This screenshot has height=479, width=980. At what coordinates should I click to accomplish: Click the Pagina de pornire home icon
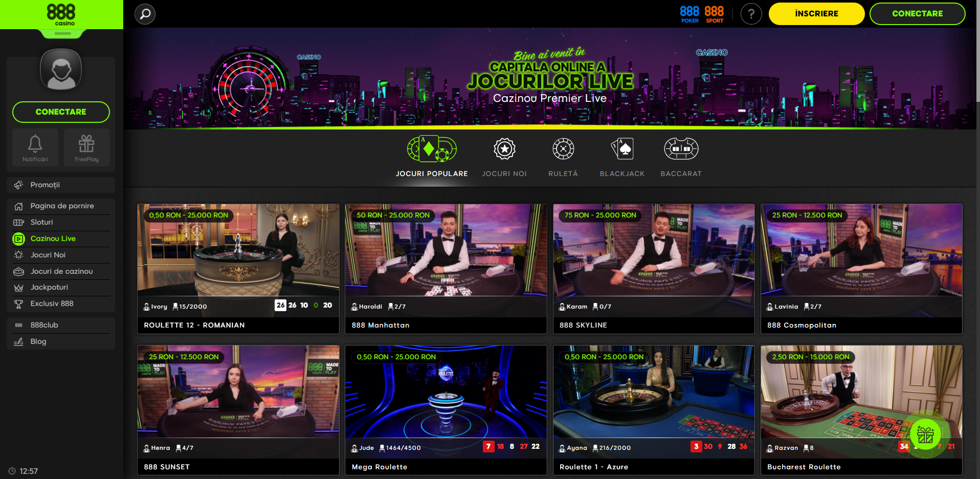coord(19,206)
